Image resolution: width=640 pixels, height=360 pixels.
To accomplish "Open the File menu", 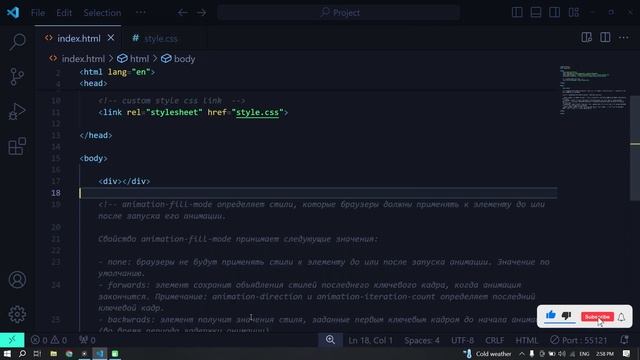I will [38, 13].
